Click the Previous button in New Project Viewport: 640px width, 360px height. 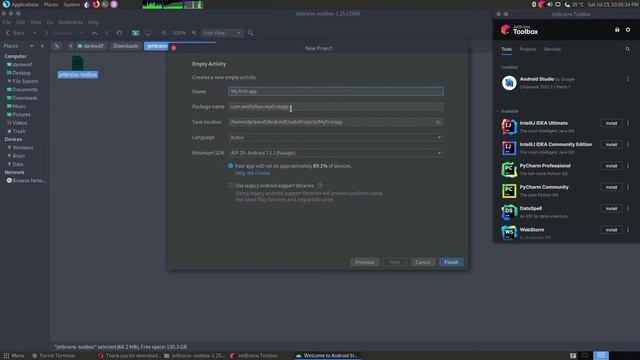coord(364,262)
